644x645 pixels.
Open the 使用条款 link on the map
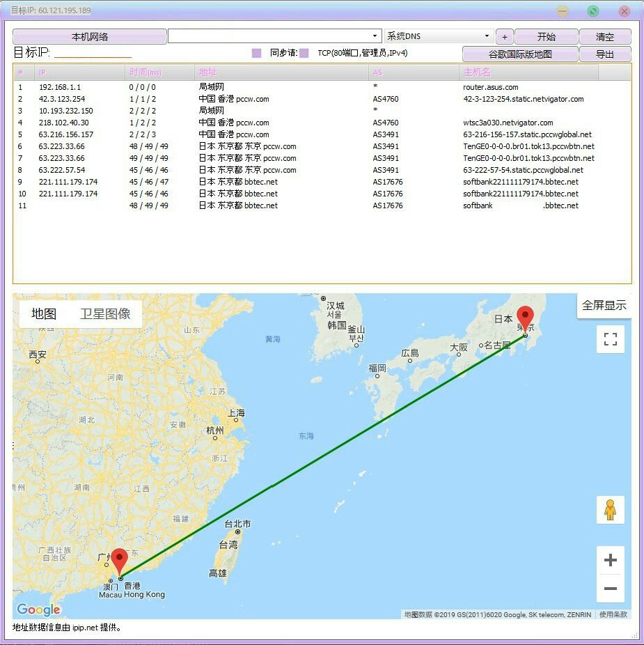[x=613, y=614]
